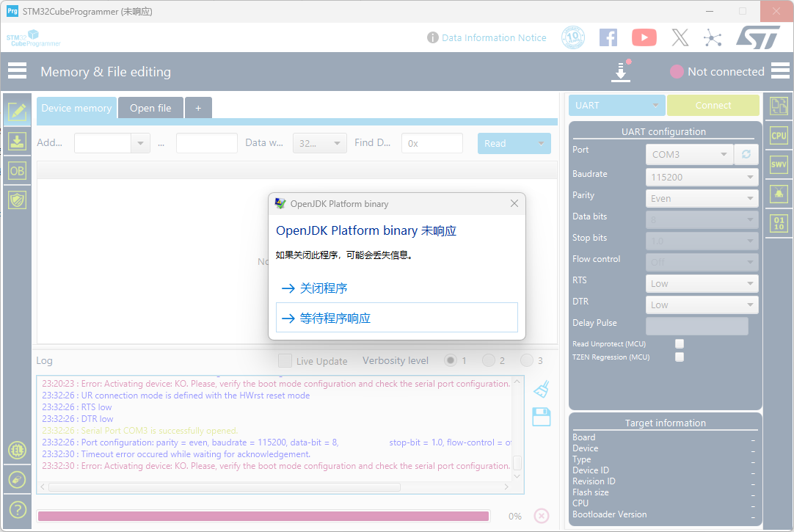Select verbosity level 2

click(489, 360)
